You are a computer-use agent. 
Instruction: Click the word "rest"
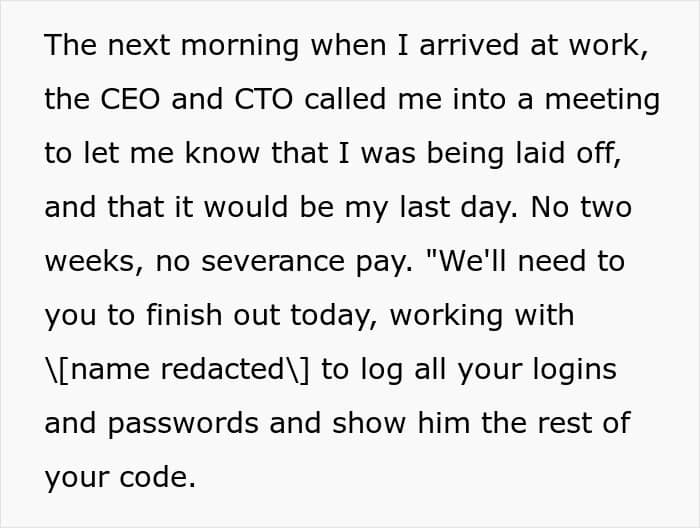pyautogui.click(x=567, y=424)
